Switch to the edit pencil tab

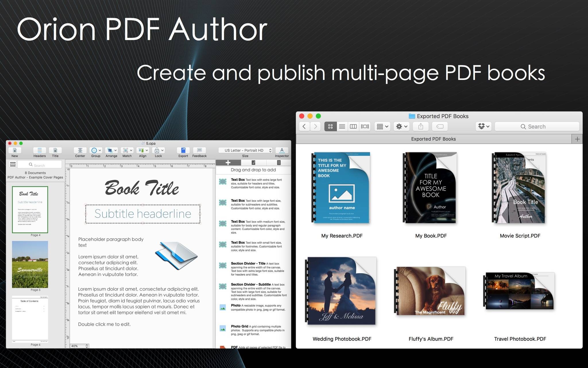click(x=253, y=163)
